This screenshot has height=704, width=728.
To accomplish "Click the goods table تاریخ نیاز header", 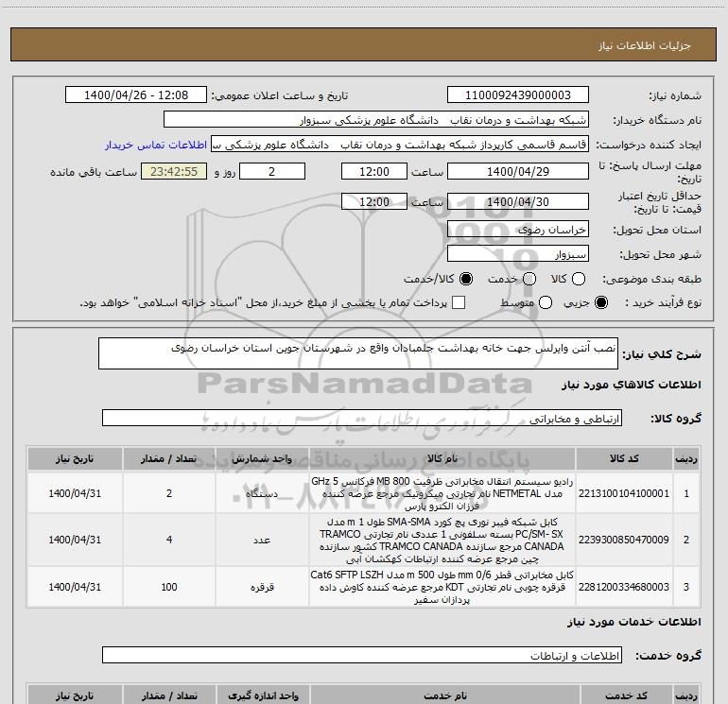I will [75, 459].
